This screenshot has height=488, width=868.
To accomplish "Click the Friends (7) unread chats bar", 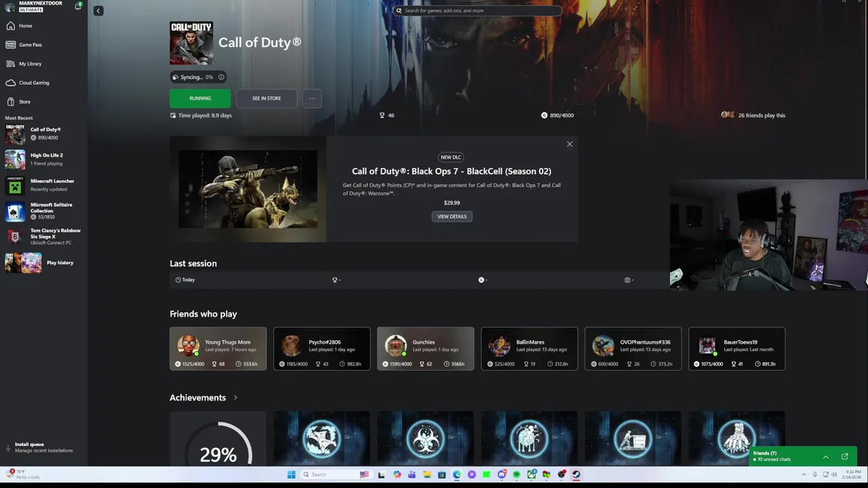I will tap(804, 456).
